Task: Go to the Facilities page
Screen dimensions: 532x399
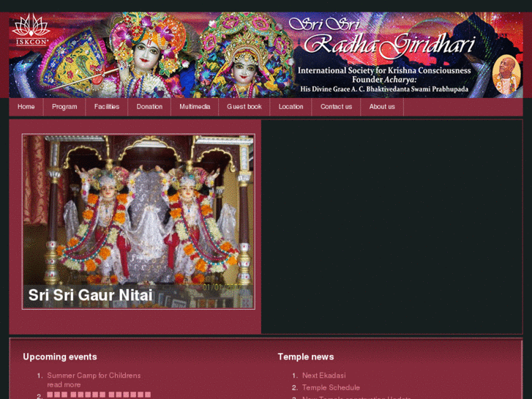Action: 107,107
